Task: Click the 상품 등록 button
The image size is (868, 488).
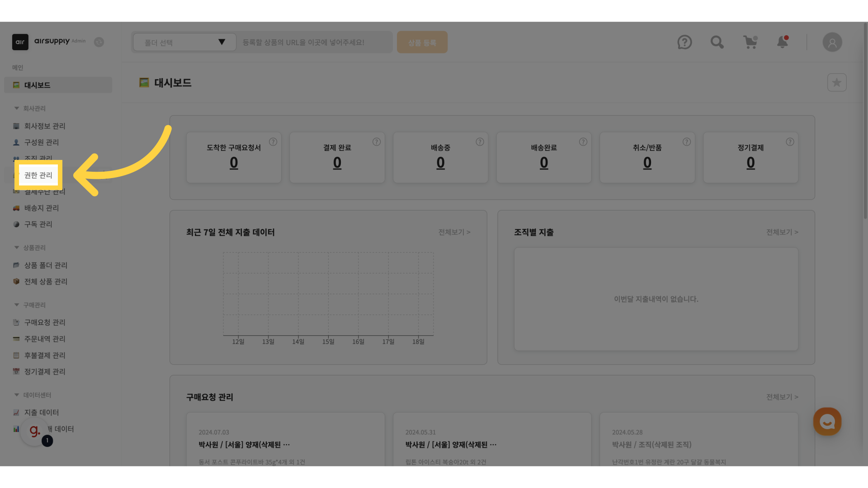Action: point(422,42)
